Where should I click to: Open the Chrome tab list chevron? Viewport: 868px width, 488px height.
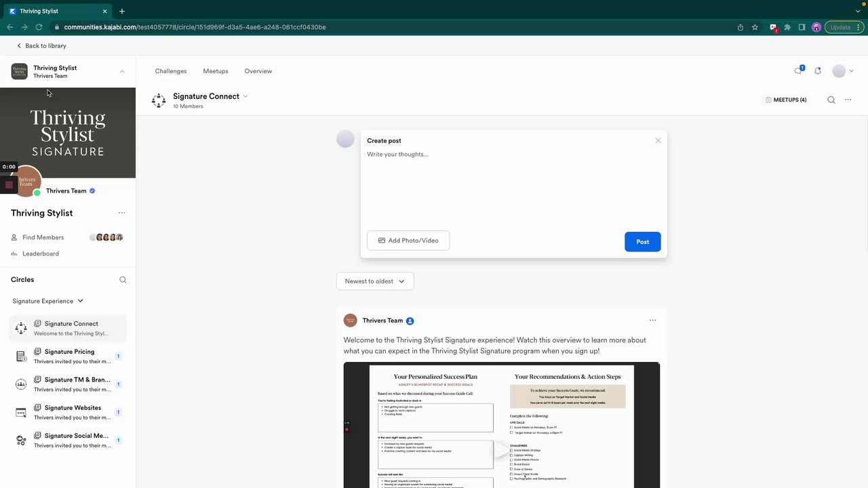point(858,11)
